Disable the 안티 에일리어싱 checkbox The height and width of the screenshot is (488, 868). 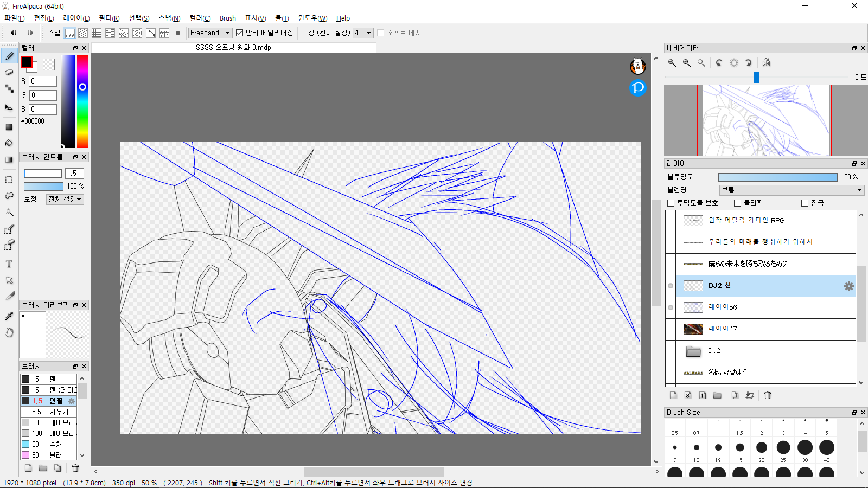[x=240, y=33]
